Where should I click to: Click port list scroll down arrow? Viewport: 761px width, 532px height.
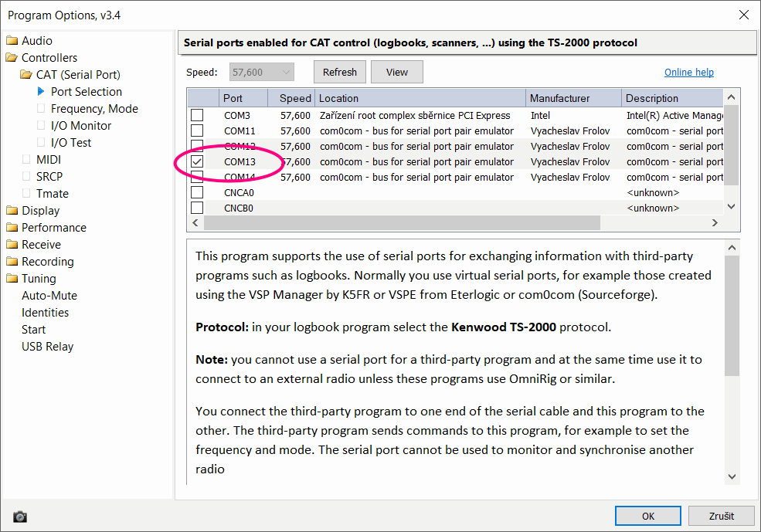coord(732,207)
